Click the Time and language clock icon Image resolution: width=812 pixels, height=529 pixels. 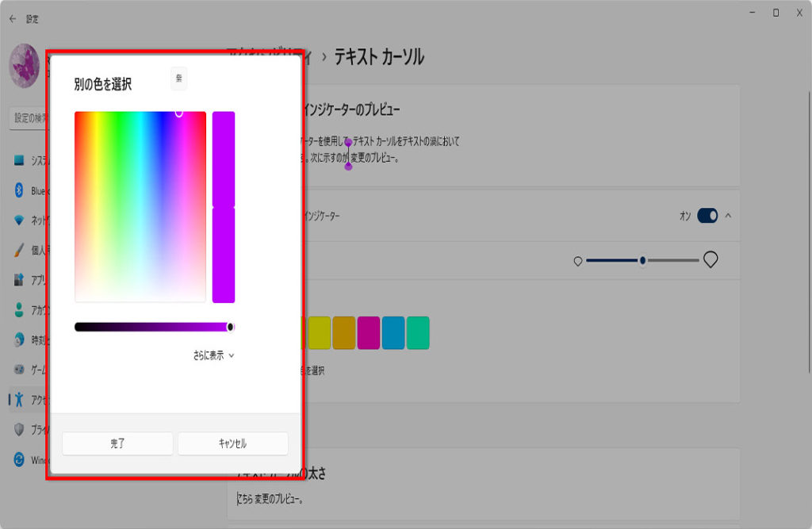tap(20, 339)
